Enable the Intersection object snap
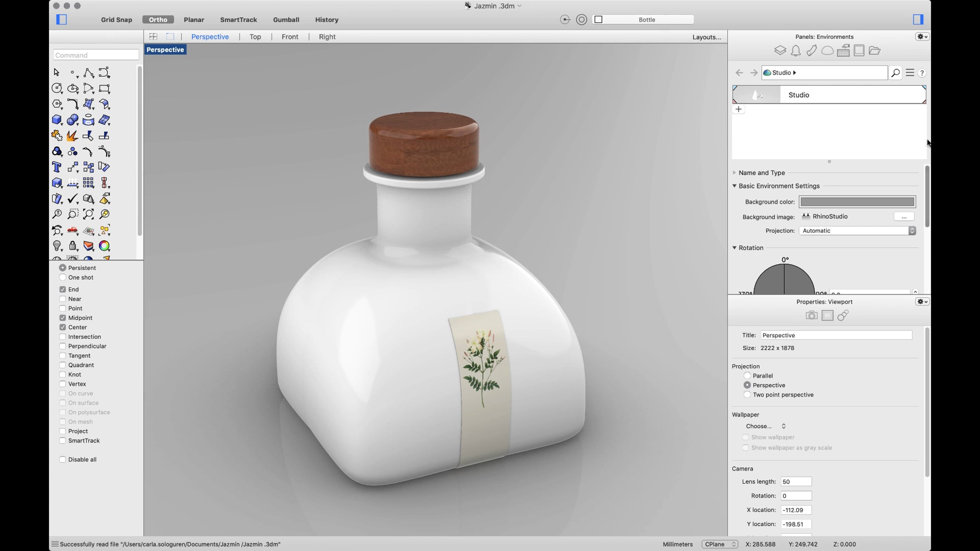Screen dimensions: 980x551 point(62,337)
